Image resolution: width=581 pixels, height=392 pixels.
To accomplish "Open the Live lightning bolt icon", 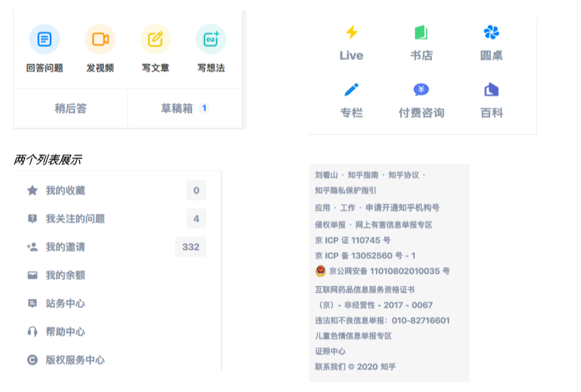I will pyautogui.click(x=351, y=32).
